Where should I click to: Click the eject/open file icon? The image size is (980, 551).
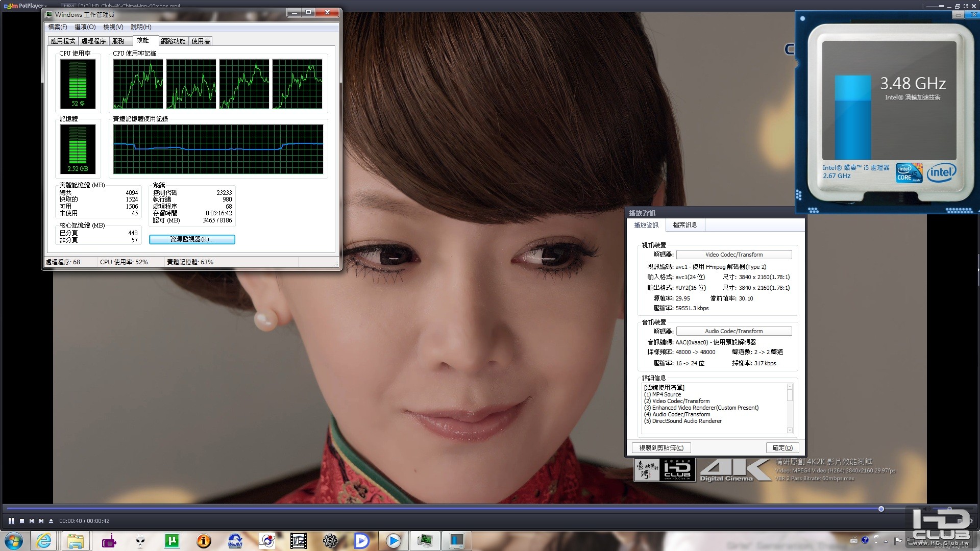[x=51, y=521]
